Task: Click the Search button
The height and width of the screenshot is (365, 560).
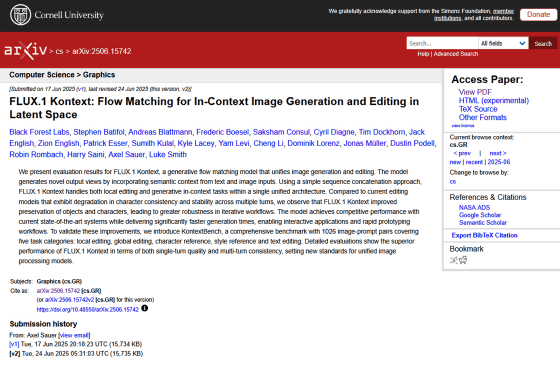Action: [543, 43]
